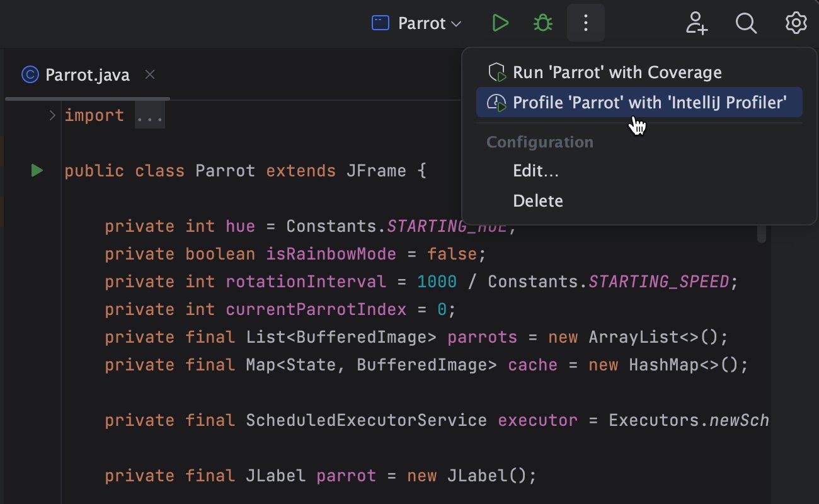819x504 pixels.
Task: Click the profiler clock icon in the menu
Action: [x=498, y=103]
